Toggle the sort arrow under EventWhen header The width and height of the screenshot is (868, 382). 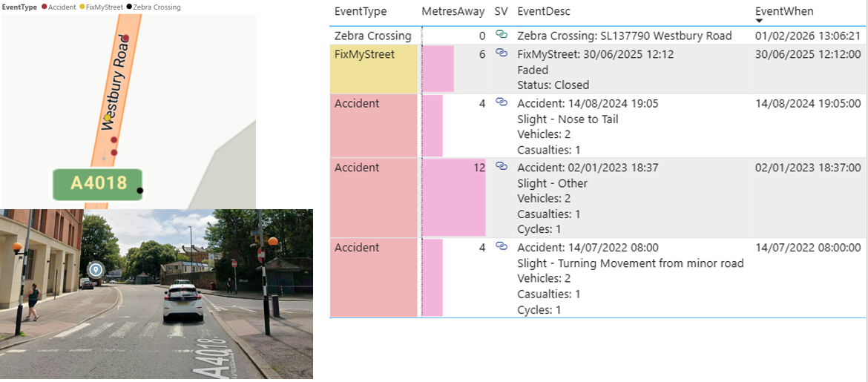point(759,21)
